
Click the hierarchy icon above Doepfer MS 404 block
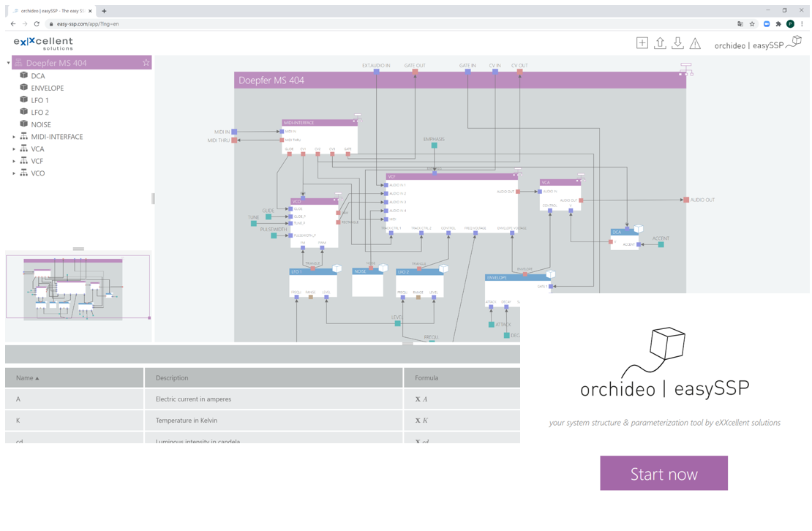[685, 69]
